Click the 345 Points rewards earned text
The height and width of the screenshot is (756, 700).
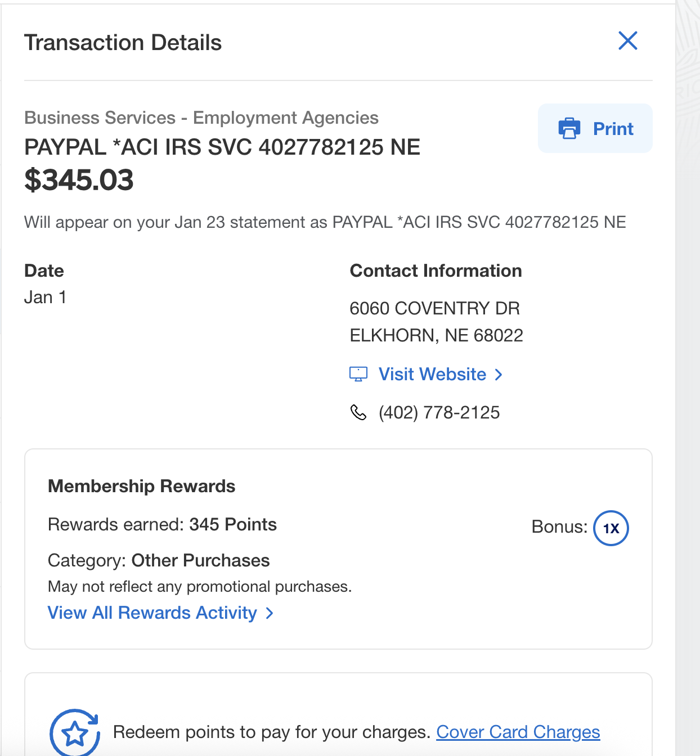tap(233, 524)
